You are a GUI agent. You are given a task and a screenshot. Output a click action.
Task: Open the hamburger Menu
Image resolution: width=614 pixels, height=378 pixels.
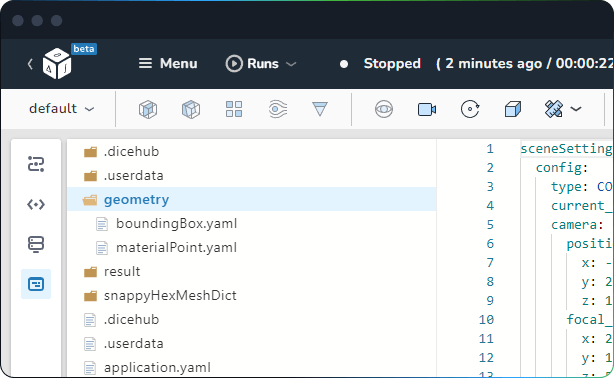(168, 63)
